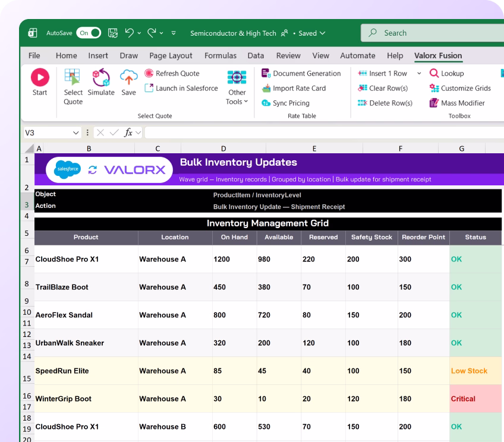This screenshot has width=504, height=442.
Task: Click the Critical status cell
Action: click(x=475, y=399)
